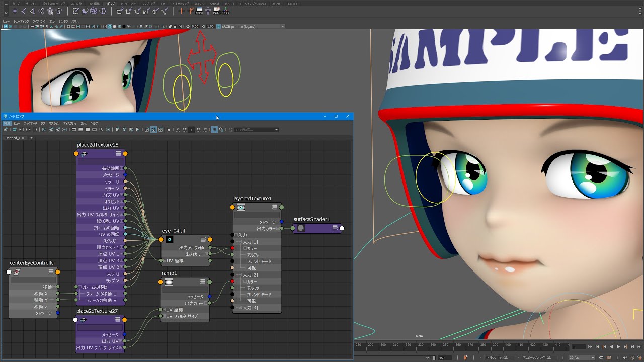Click the locator star icon in shelf
644x362 pixels.
tap(15, 11)
